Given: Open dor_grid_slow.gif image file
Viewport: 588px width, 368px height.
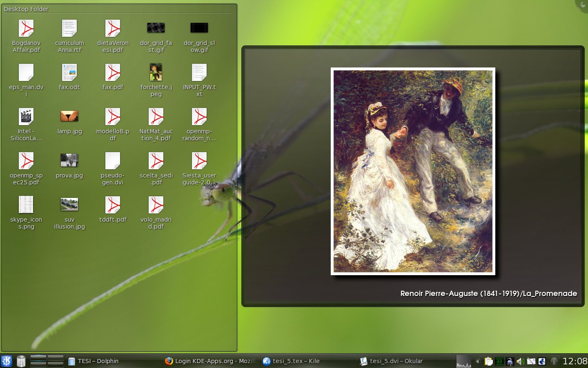Looking at the screenshot, I should click(199, 28).
